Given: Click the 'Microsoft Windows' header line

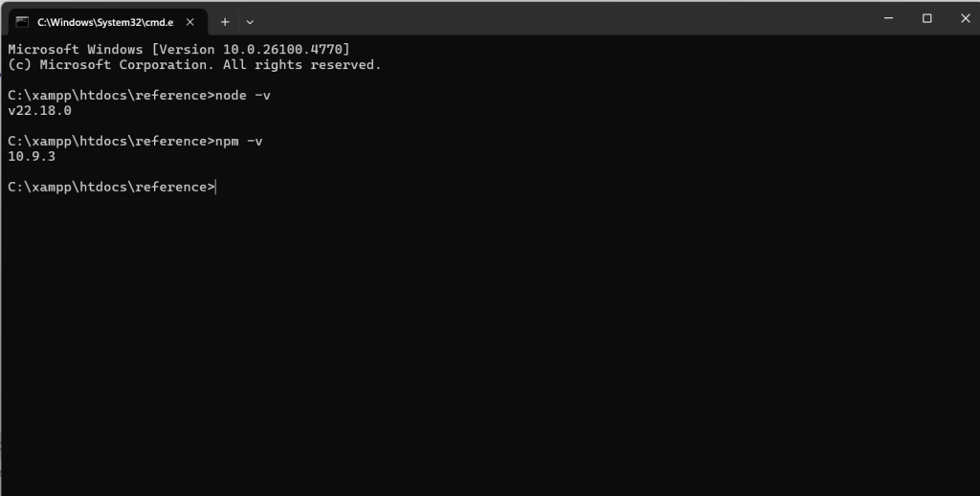Looking at the screenshot, I should (75, 50).
